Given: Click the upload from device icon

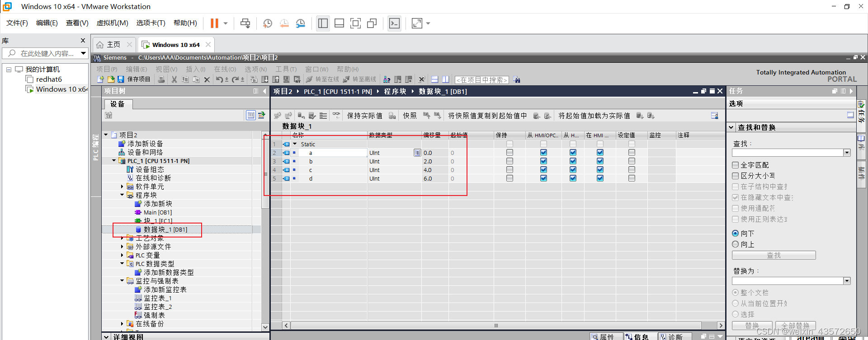Looking at the screenshot, I should pyautogui.click(x=276, y=79).
